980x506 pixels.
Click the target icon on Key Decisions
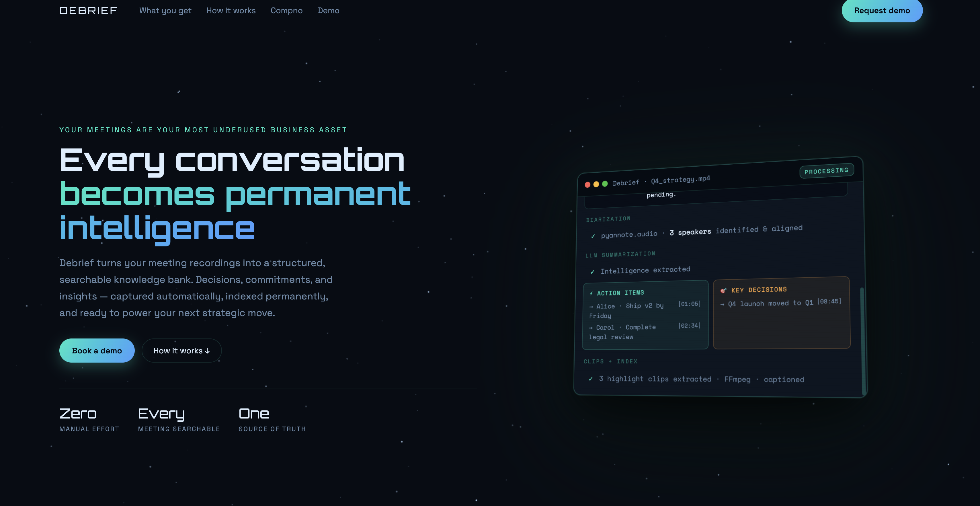pyautogui.click(x=723, y=291)
